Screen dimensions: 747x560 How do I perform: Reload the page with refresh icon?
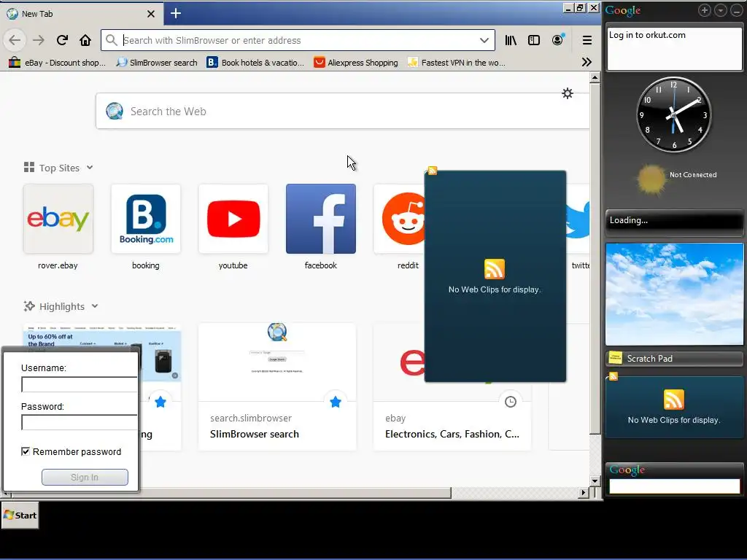pos(62,41)
